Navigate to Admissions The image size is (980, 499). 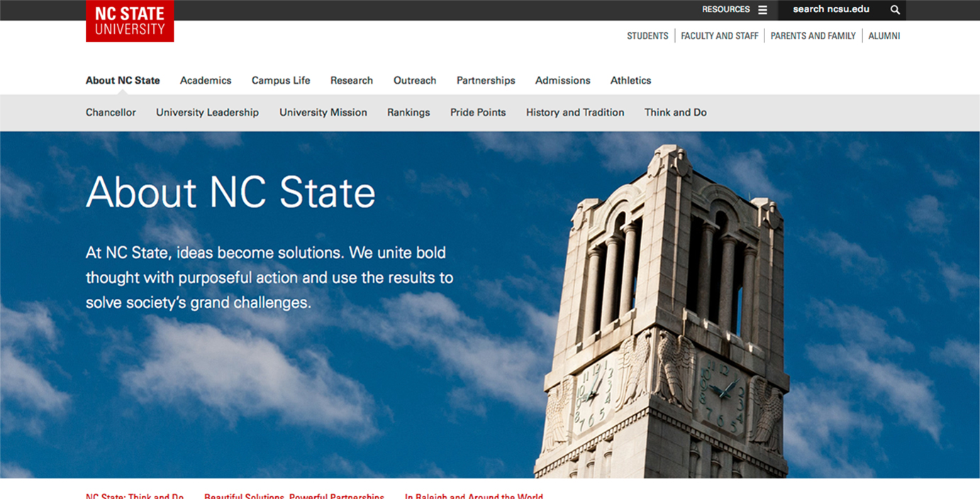coord(563,80)
